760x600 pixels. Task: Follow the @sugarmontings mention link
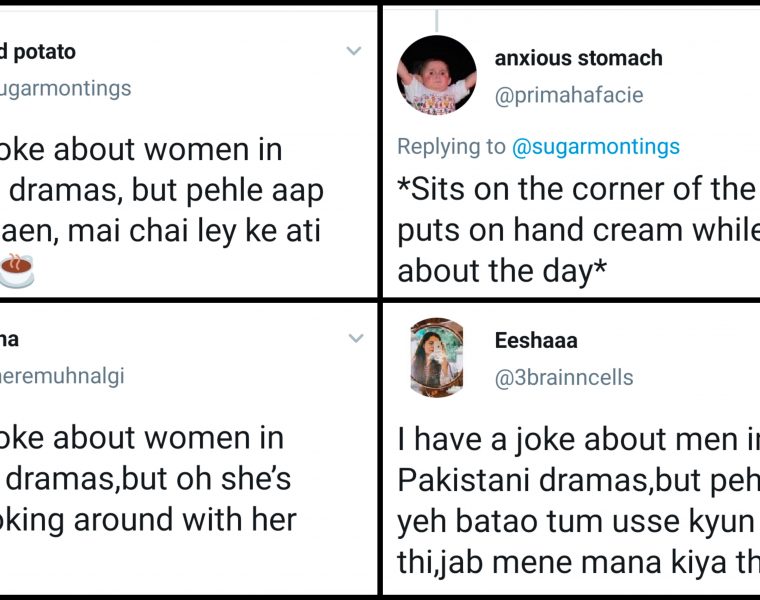click(x=595, y=146)
